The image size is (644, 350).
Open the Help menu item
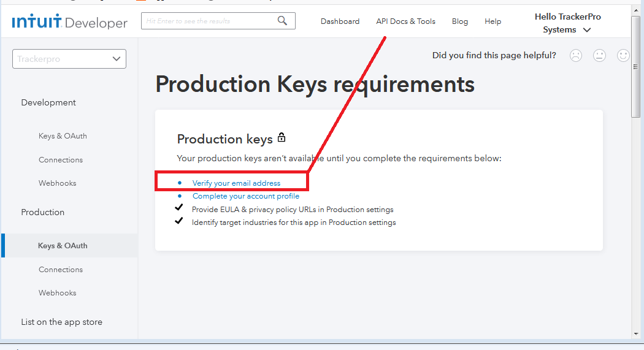[x=493, y=21]
